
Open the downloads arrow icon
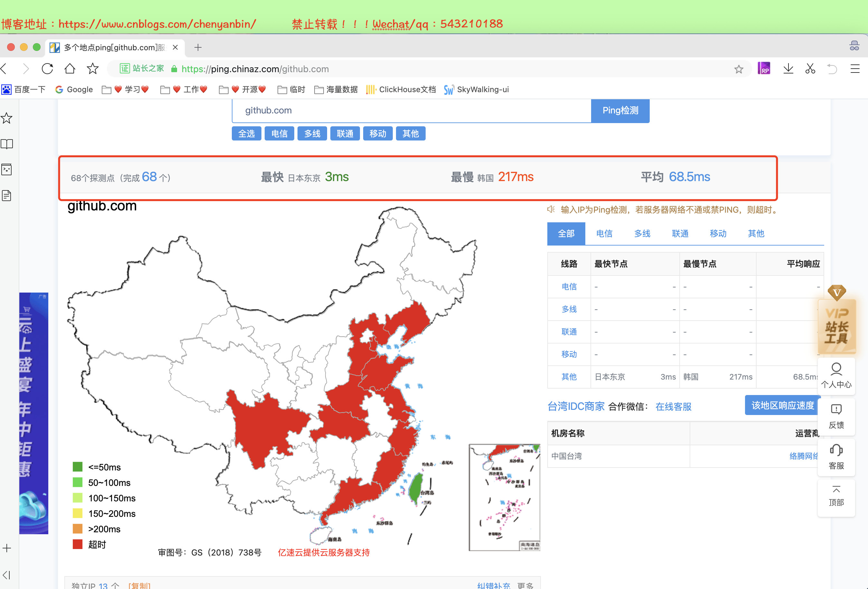point(788,69)
